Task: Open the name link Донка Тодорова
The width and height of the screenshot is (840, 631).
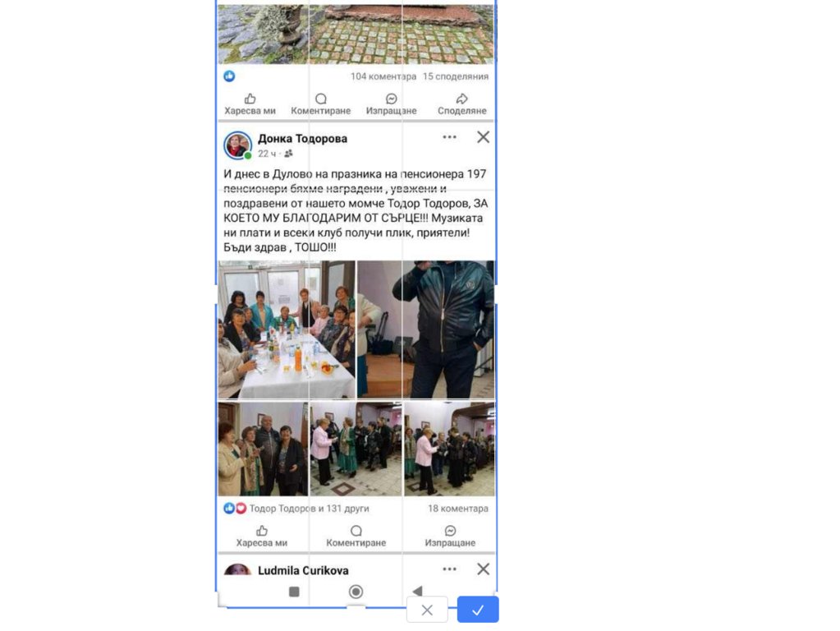Action: coord(302,138)
